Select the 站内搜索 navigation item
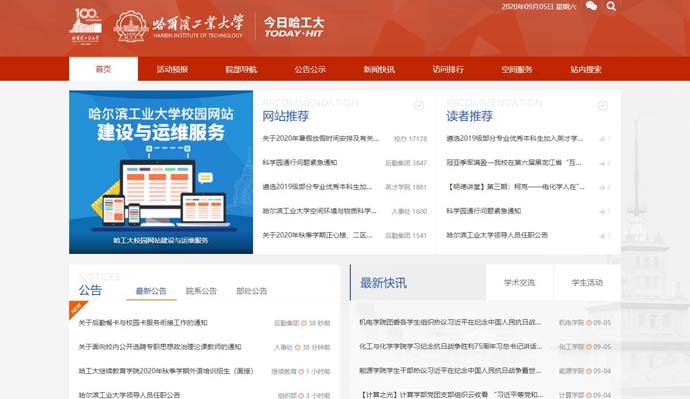 pyautogui.click(x=586, y=69)
